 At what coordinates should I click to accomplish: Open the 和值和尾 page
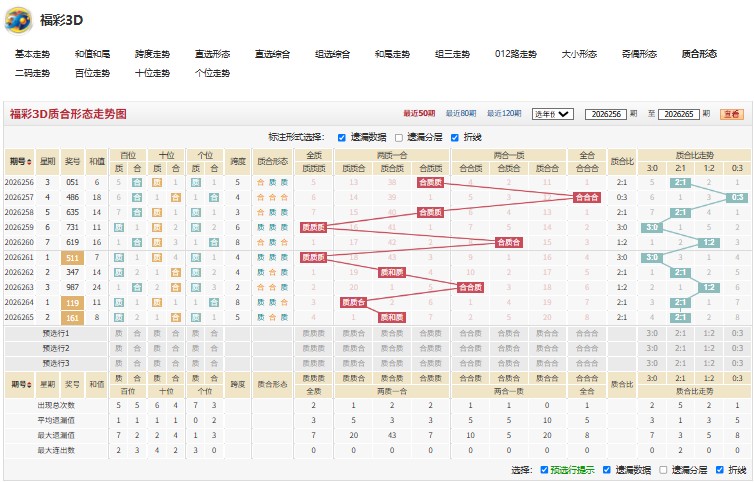tap(92, 54)
